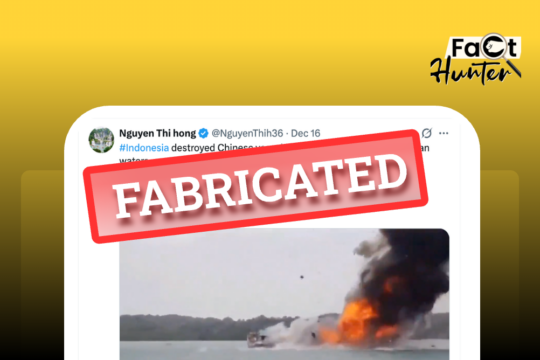Click the red FABRICATED stamp
This screenshot has height=360, width=540.
click(255, 186)
